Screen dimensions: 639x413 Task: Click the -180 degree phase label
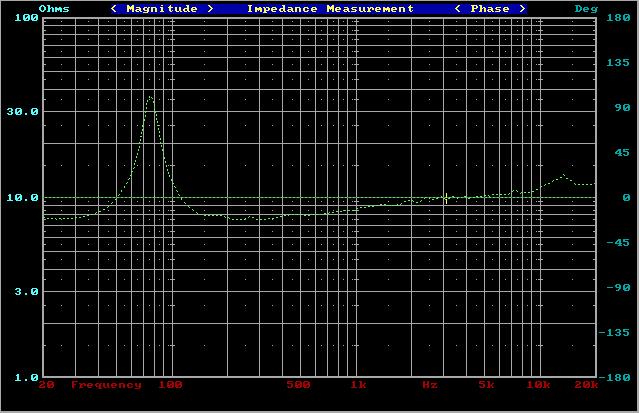614,378
